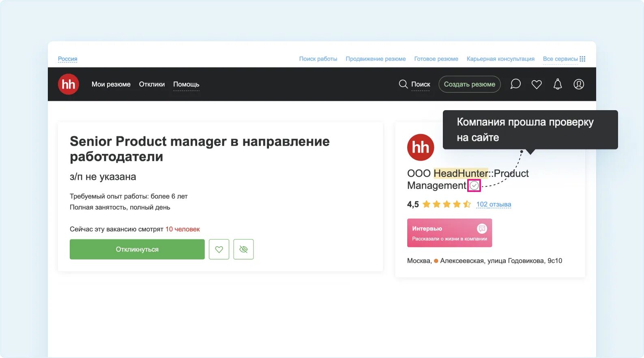Open the pink Интервью company banner
644x358 pixels.
[449, 233]
